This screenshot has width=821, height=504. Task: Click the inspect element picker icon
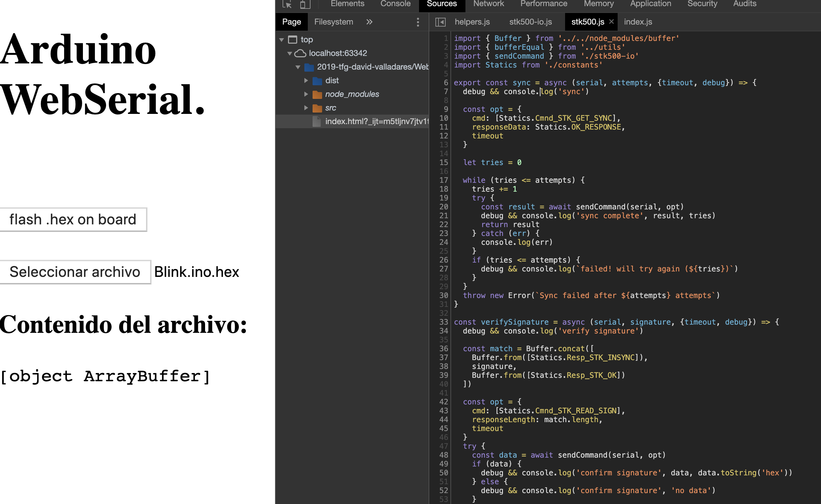[x=287, y=4]
